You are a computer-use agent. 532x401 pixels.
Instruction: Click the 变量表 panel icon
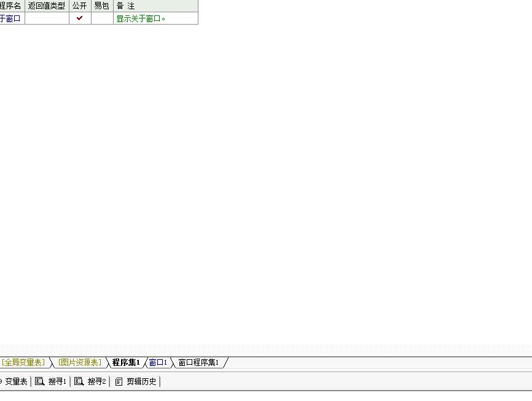pos(1,381)
